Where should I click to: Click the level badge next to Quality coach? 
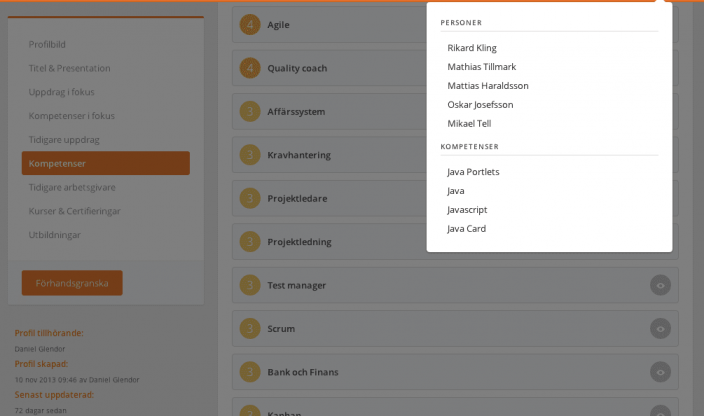pyautogui.click(x=250, y=69)
